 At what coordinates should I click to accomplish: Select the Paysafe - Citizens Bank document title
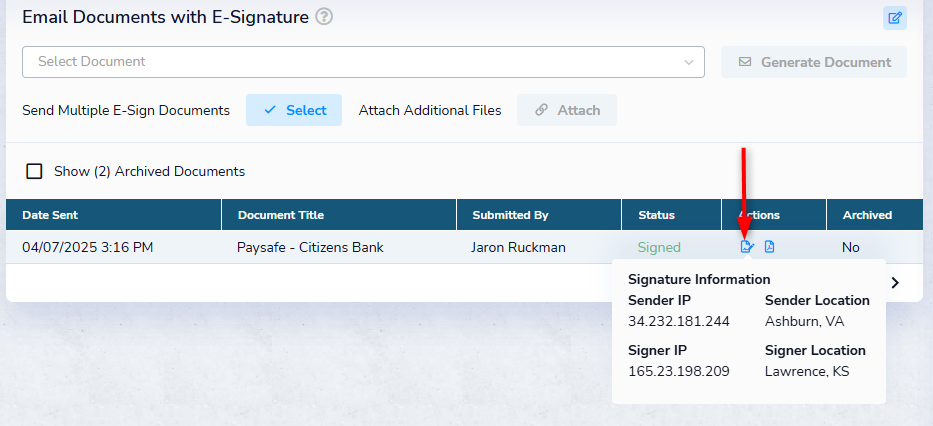click(x=310, y=247)
